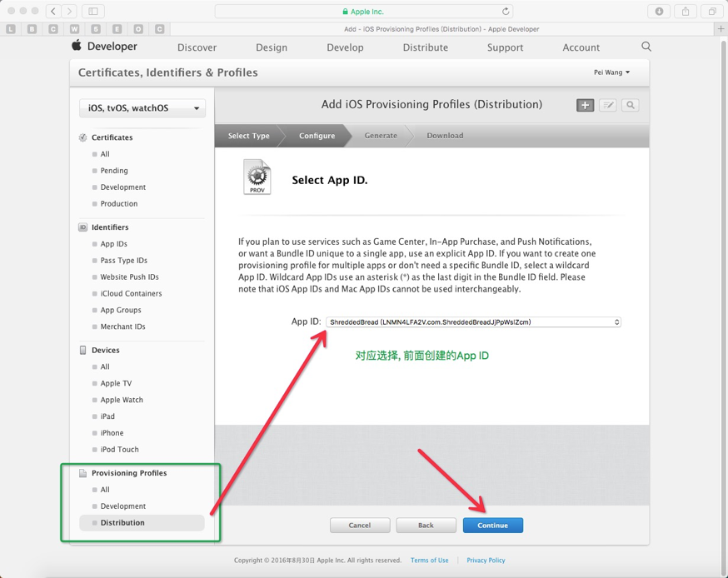728x578 pixels.
Task: Click the Download step tab
Action: [445, 136]
